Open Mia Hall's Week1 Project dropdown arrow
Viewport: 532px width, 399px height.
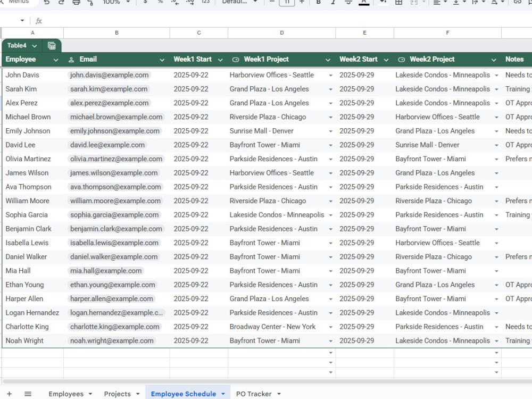pyautogui.click(x=330, y=271)
